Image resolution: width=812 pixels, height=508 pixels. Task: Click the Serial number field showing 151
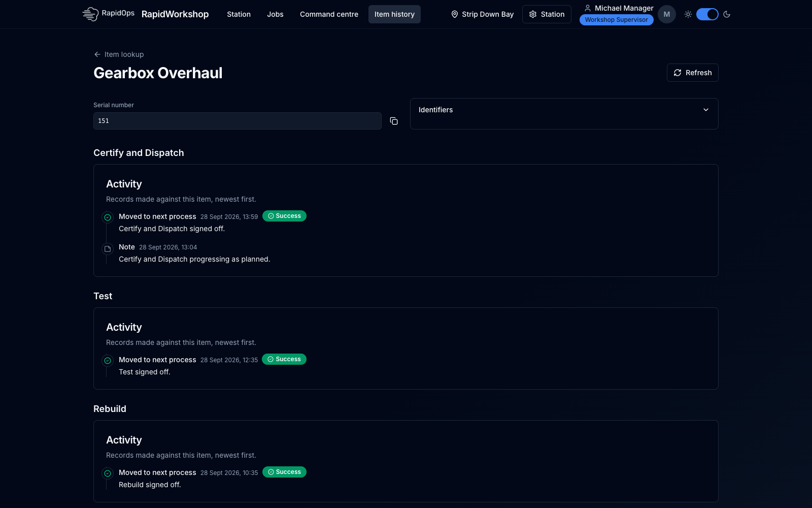[x=238, y=121]
